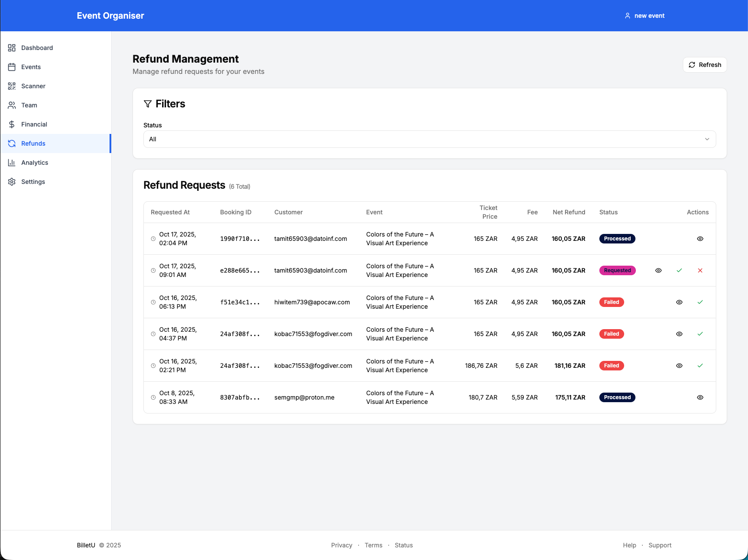
Task: Open the Support footer link
Action: (660, 545)
